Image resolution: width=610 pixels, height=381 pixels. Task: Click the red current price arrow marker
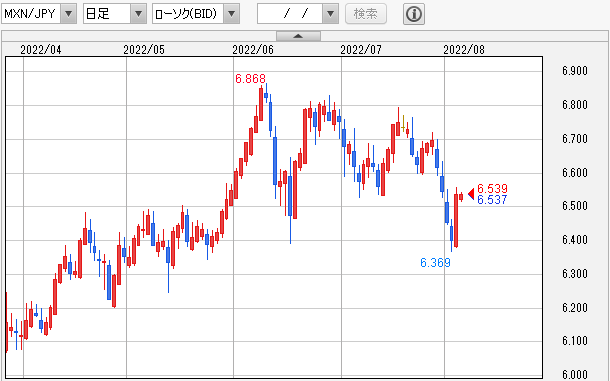pos(471,193)
